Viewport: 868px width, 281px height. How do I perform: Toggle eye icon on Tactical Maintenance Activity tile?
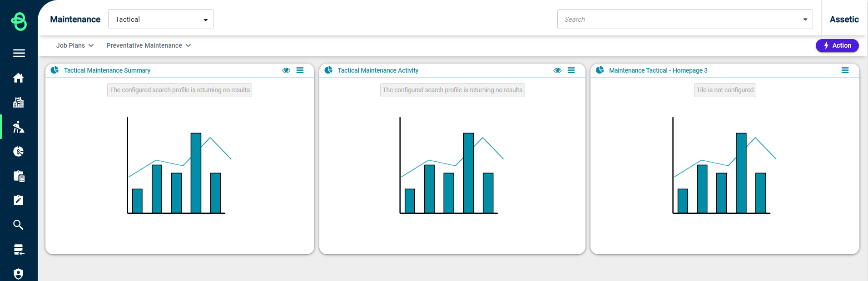558,70
